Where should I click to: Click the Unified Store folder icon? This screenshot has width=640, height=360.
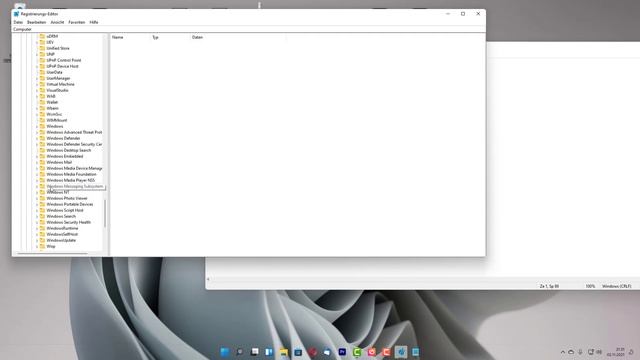(x=42, y=48)
